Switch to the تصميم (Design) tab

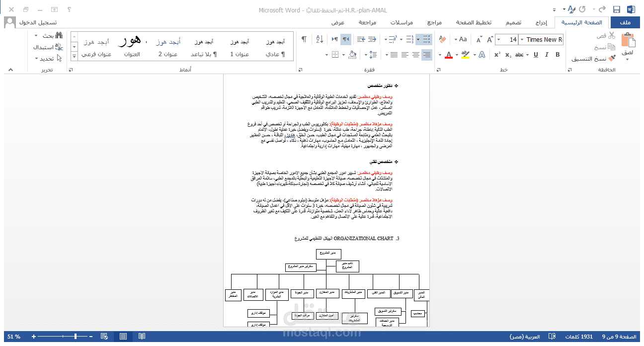click(x=514, y=22)
